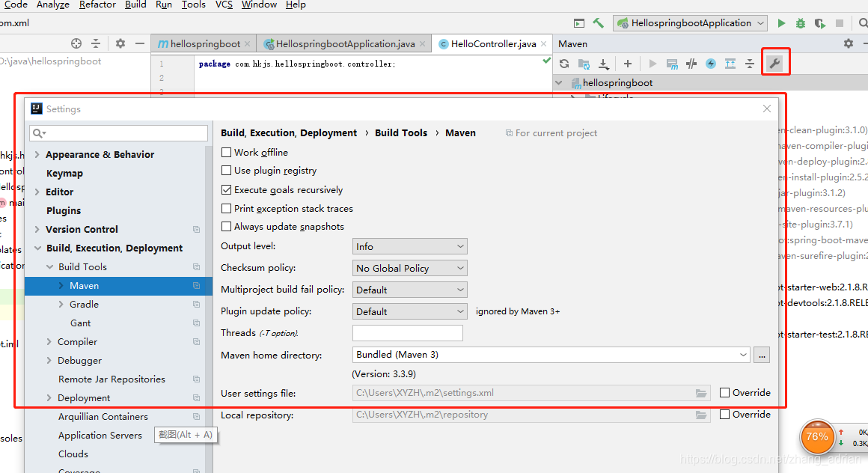Open the HellospringbootApplication run configuration dropdown

click(691, 23)
